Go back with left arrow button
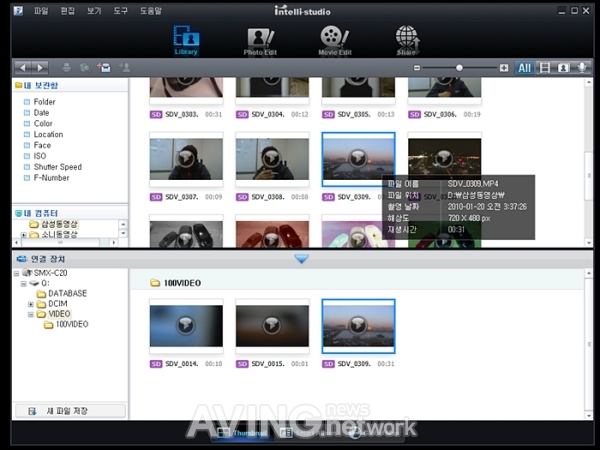 (x=23, y=68)
